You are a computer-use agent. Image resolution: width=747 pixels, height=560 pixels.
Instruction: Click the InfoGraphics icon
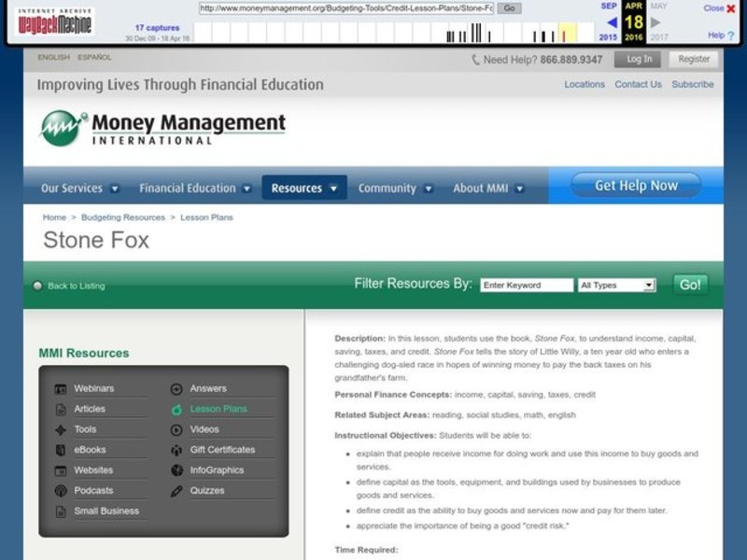pos(176,470)
